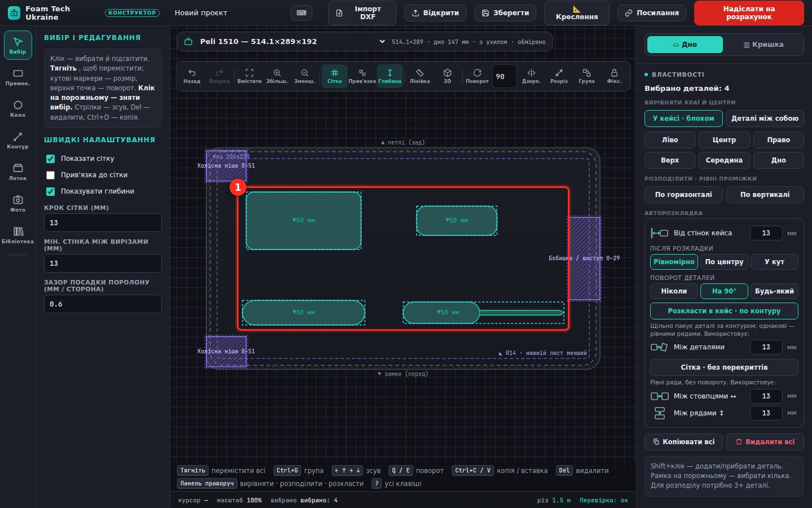Open the Бібліотека library panel
The width and height of the screenshot is (812, 508).
17,235
